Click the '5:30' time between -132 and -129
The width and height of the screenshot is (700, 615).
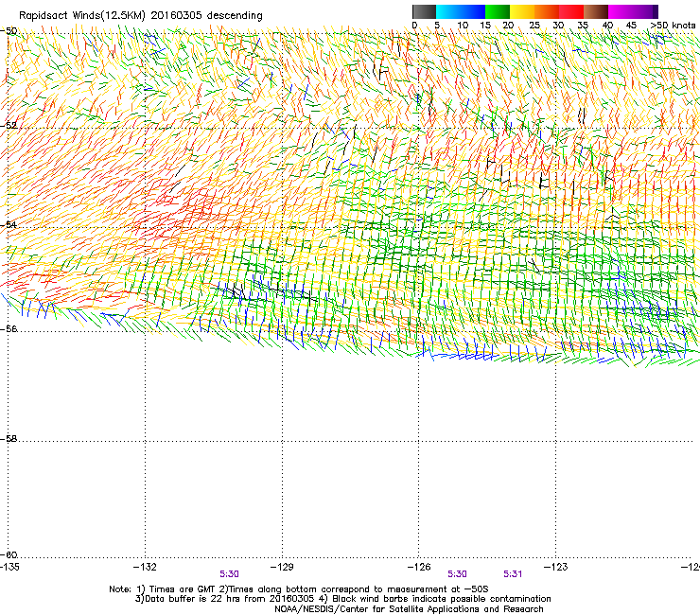point(229,574)
